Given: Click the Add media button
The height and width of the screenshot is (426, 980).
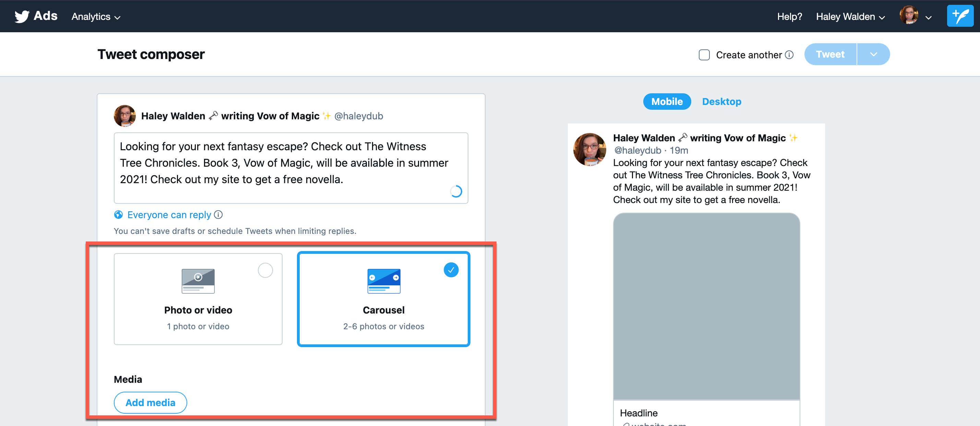Looking at the screenshot, I should point(150,402).
